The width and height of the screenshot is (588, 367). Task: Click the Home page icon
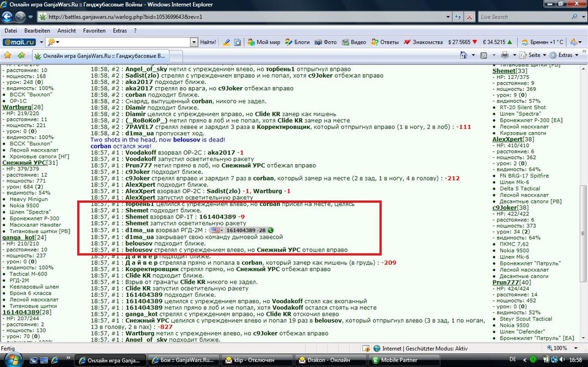(463, 55)
